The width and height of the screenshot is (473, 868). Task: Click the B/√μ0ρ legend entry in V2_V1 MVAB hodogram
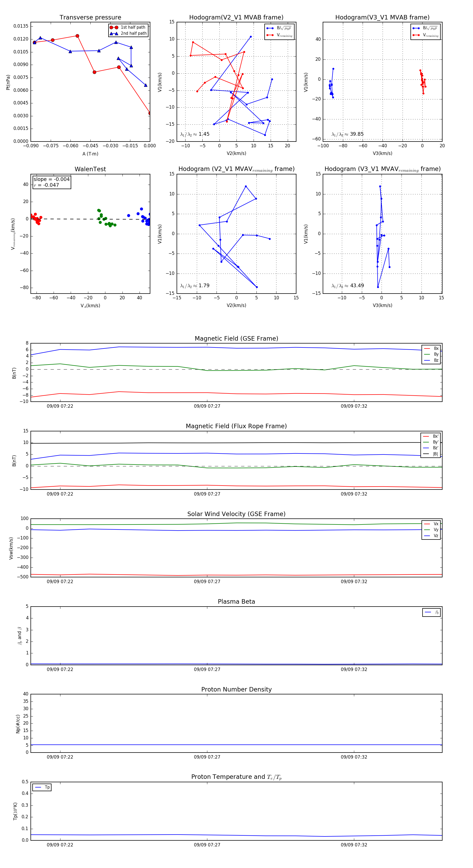click(x=279, y=28)
